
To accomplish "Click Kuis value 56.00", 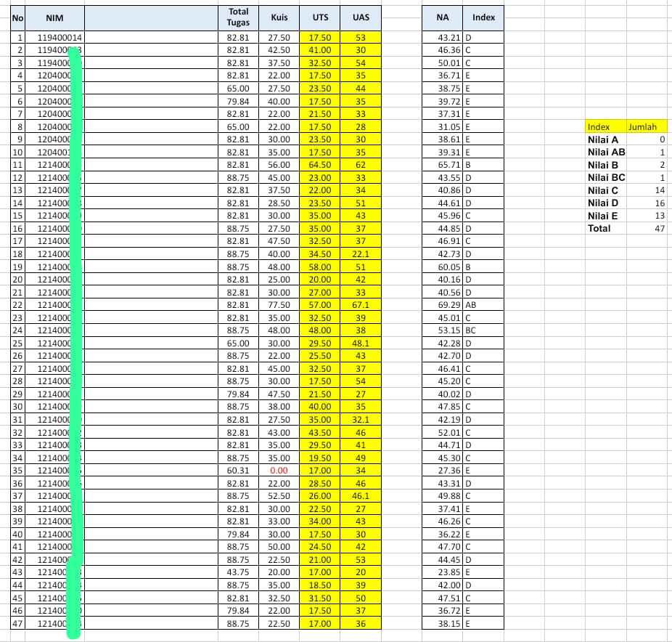I will point(279,165).
